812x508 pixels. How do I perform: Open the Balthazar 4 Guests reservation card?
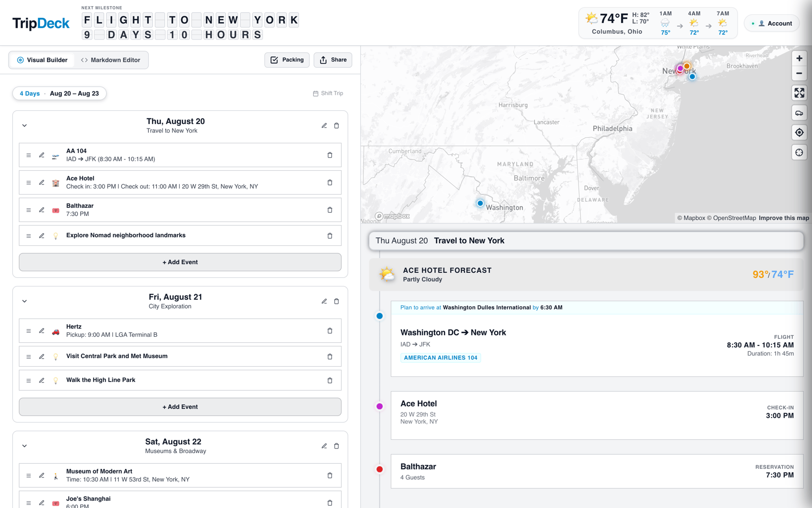[x=597, y=471]
